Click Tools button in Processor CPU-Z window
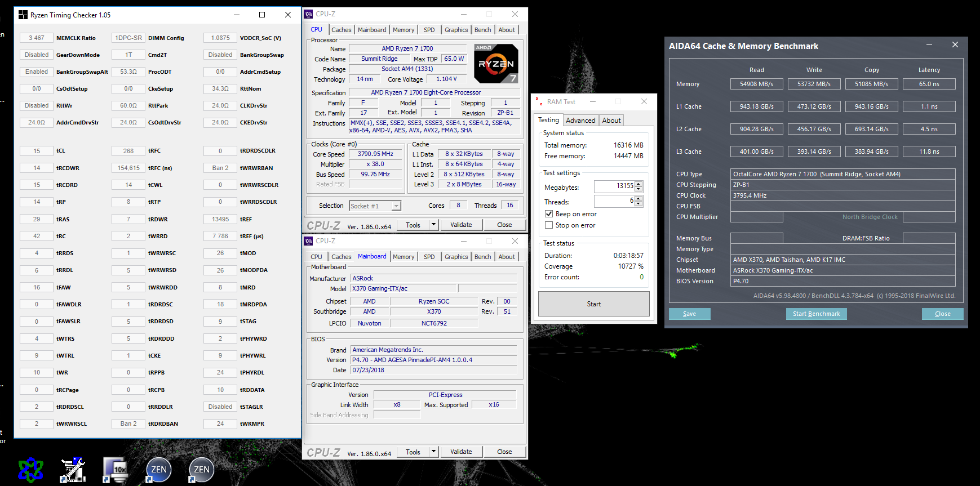 [x=413, y=225]
